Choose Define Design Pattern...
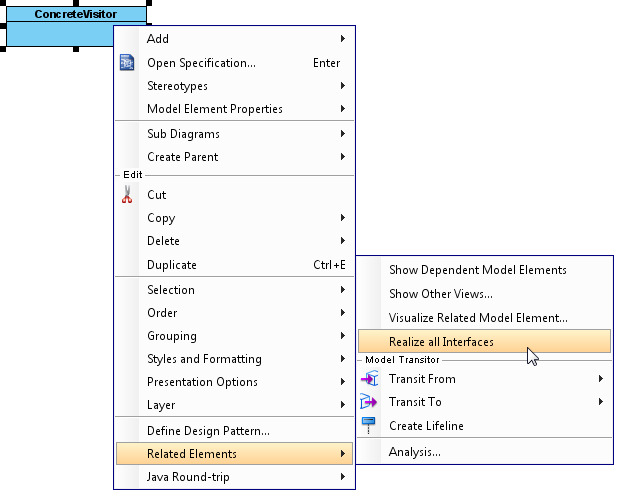617x490 pixels. pyautogui.click(x=235, y=431)
